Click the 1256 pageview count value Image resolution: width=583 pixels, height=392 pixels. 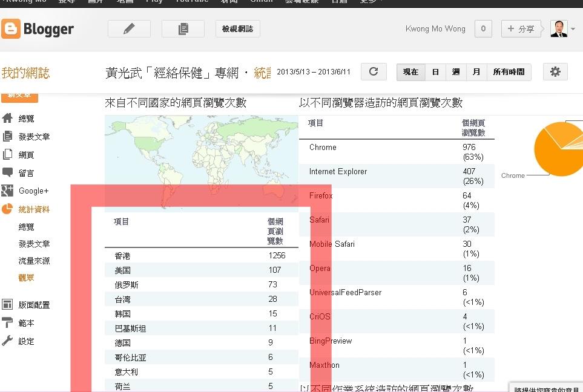click(277, 255)
